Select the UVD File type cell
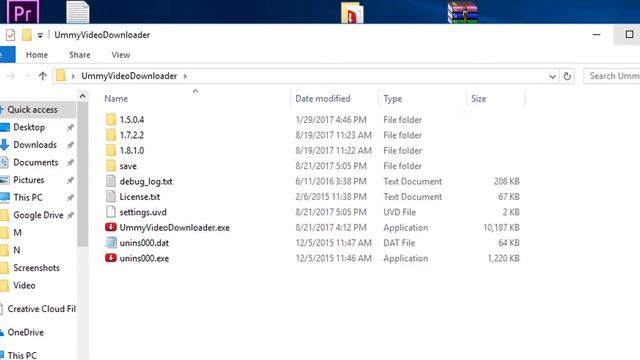Screen dimensions: 640x360 (x=399, y=212)
